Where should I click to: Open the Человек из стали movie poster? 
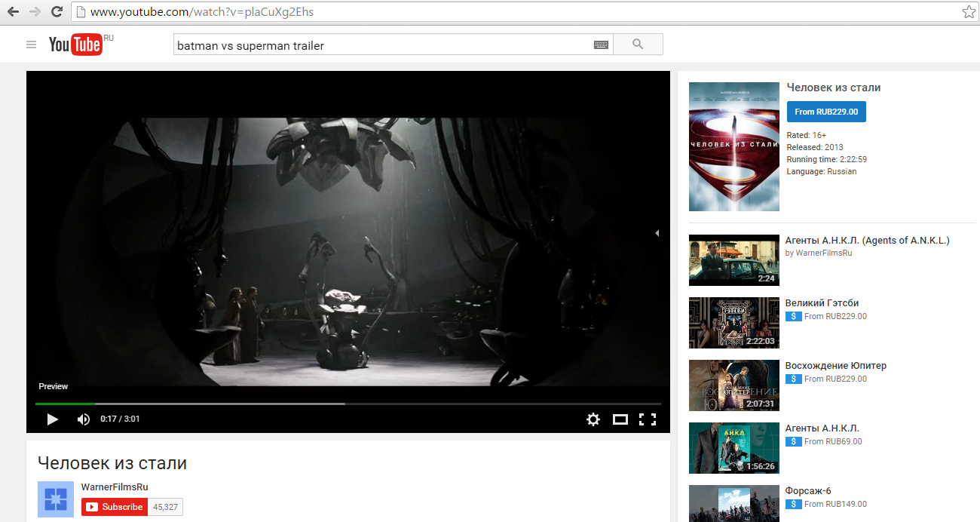point(734,146)
